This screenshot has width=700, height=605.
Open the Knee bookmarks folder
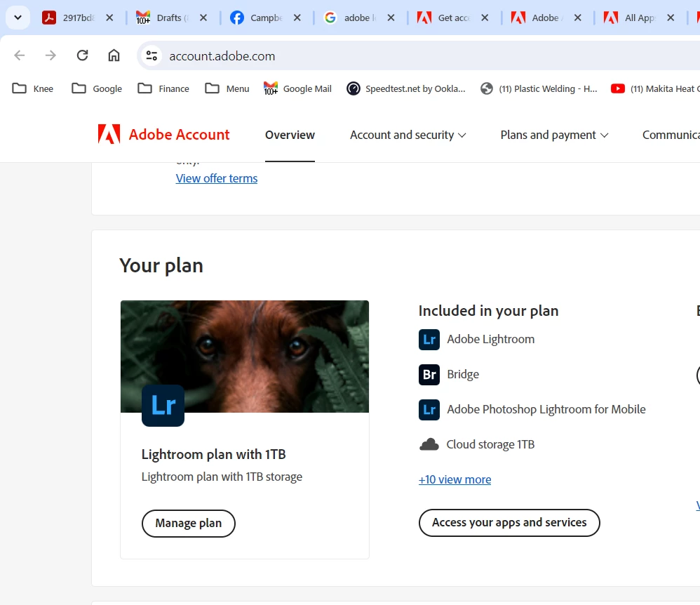tap(32, 88)
